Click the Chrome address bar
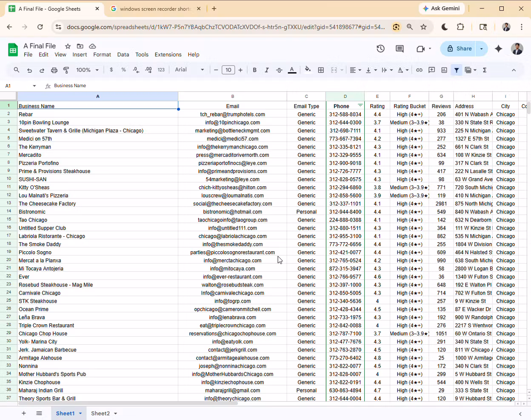Viewport: 531px width, 420px height. [x=226, y=27]
